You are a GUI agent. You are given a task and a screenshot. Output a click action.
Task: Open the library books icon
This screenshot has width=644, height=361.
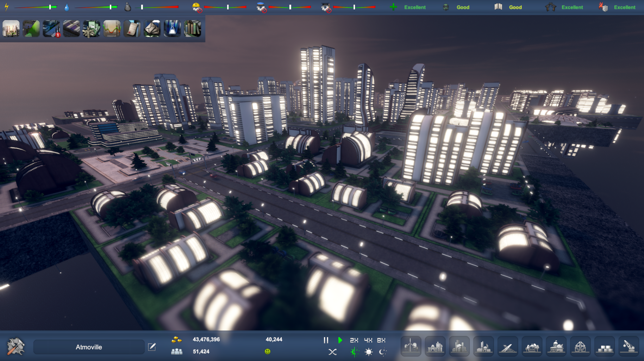click(193, 29)
